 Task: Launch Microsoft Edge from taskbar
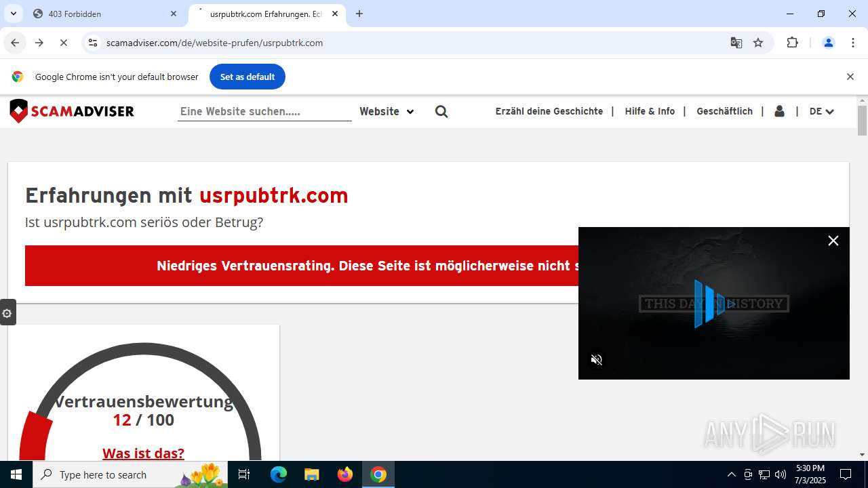tap(279, 474)
